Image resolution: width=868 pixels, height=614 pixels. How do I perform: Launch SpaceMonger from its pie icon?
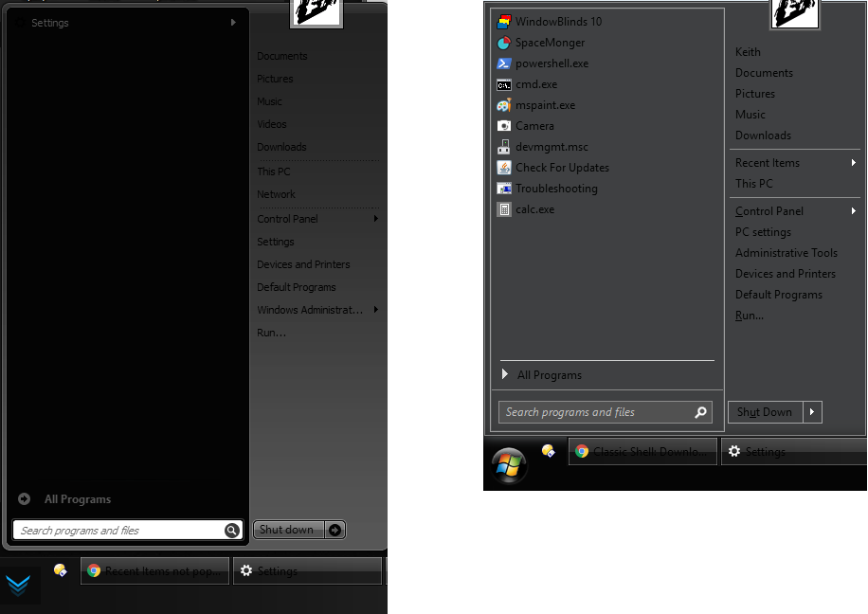[504, 43]
